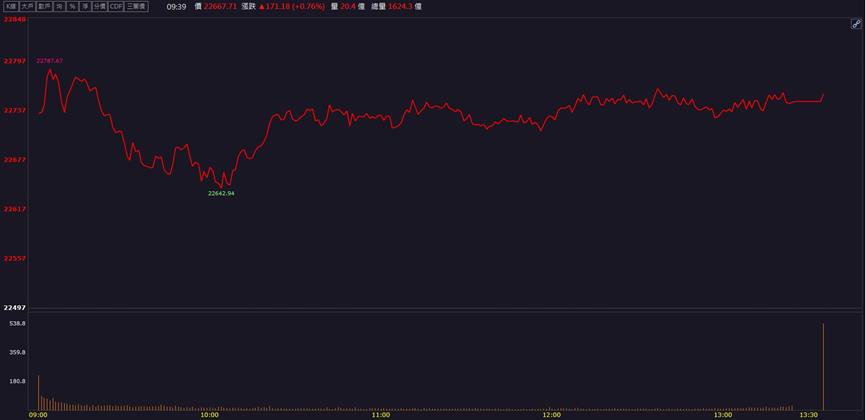
Task: Click the 22617 price axis label
Action: coord(14,209)
